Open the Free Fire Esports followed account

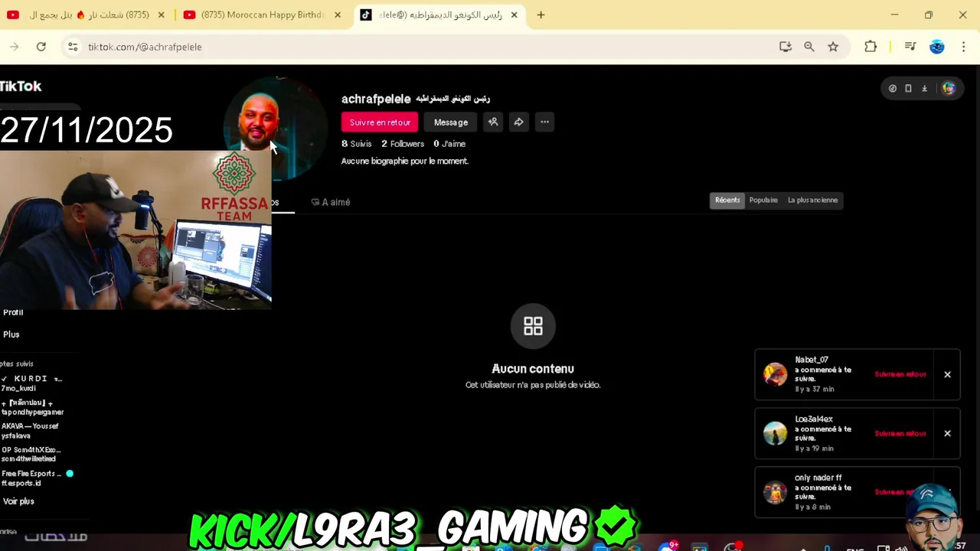pyautogui.click(x=37, y=478)
